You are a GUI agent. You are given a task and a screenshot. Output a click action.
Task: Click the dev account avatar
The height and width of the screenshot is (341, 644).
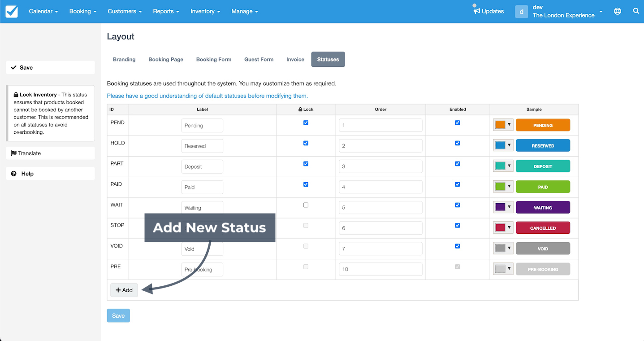pyautogui.click(x=522, y=11)
